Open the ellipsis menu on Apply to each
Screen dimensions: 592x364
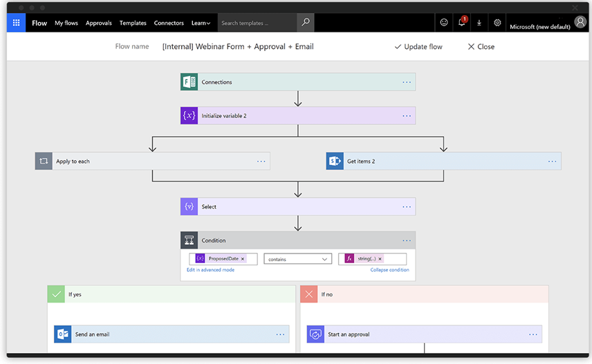[261, 162]
